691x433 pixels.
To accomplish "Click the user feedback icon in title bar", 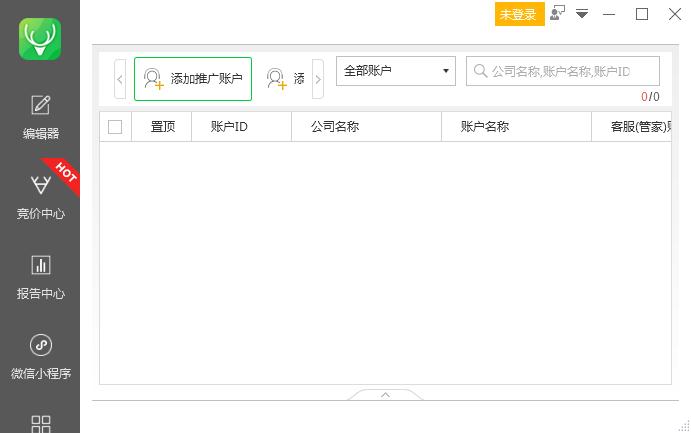I will pos(557,14).
